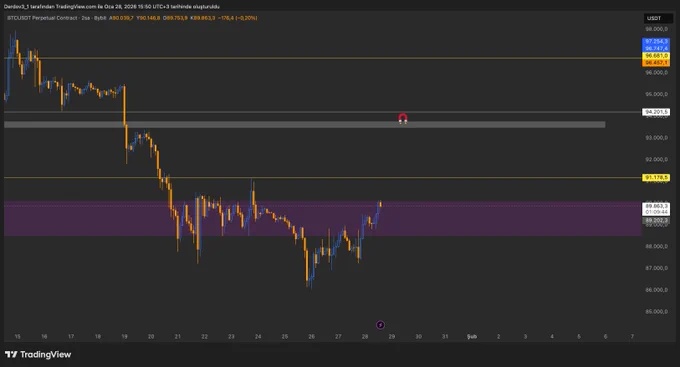Select the yellow 91.178,5 price label
The image size is (680, 367).
point(656,178)
